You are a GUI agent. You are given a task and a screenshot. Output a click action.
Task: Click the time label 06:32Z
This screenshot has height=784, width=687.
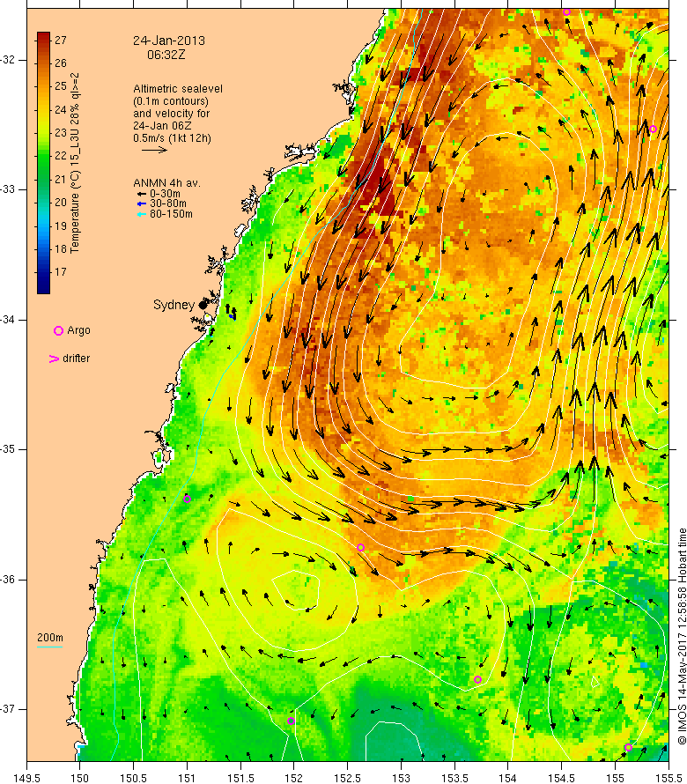point(166,55)
